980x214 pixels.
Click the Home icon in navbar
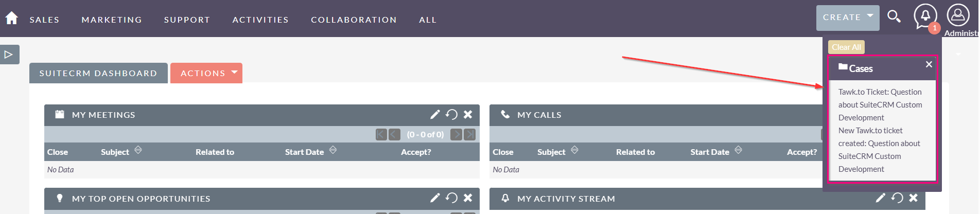pyautogui.click(x=11, y=19)
